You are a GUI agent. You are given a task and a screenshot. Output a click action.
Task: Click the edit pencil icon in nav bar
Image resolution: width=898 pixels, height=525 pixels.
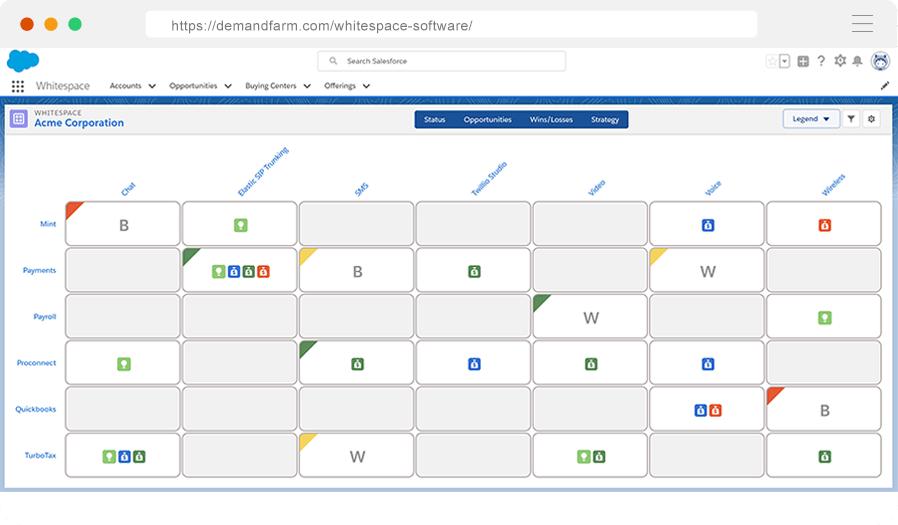(885, 86)
